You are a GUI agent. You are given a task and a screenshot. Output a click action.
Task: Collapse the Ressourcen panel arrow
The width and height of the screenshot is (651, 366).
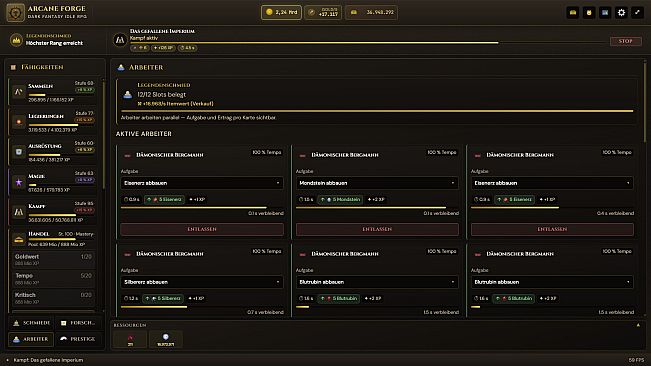click(x=638, y=325)
